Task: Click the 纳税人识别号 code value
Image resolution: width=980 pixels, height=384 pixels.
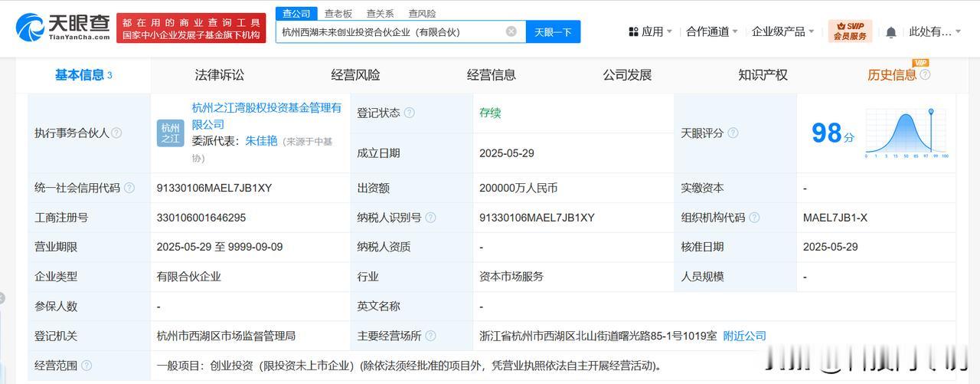Action: (x=537, y=218)
